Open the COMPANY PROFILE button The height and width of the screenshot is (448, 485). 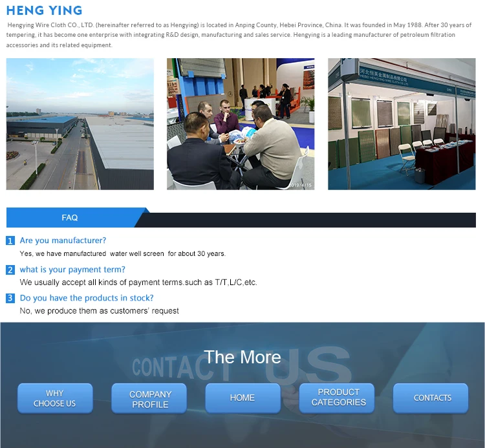point(149,398)
